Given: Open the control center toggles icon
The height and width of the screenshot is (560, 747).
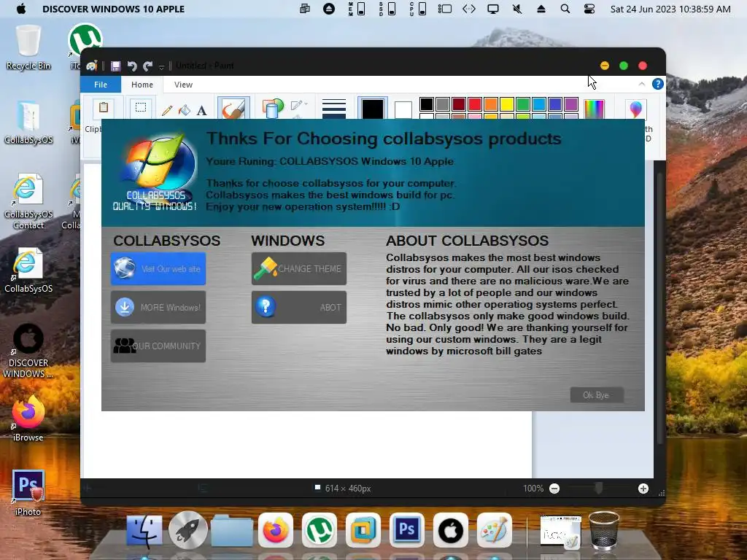Looking at the screenshot, I should coord(589,9).
